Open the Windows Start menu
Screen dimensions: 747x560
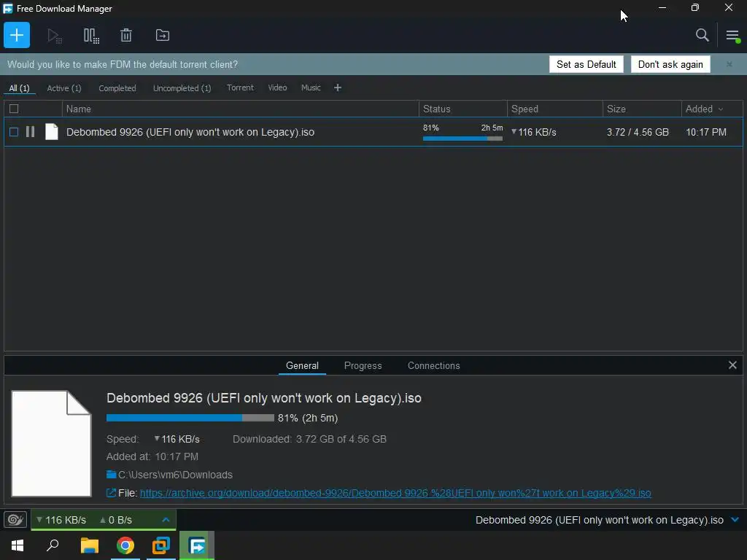[x=18, y=545]
